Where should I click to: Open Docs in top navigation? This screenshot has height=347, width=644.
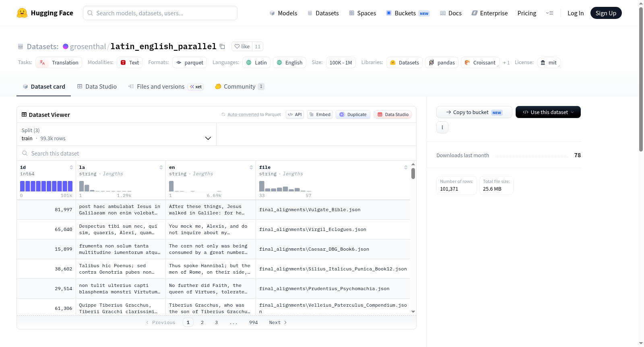point(451,13)
